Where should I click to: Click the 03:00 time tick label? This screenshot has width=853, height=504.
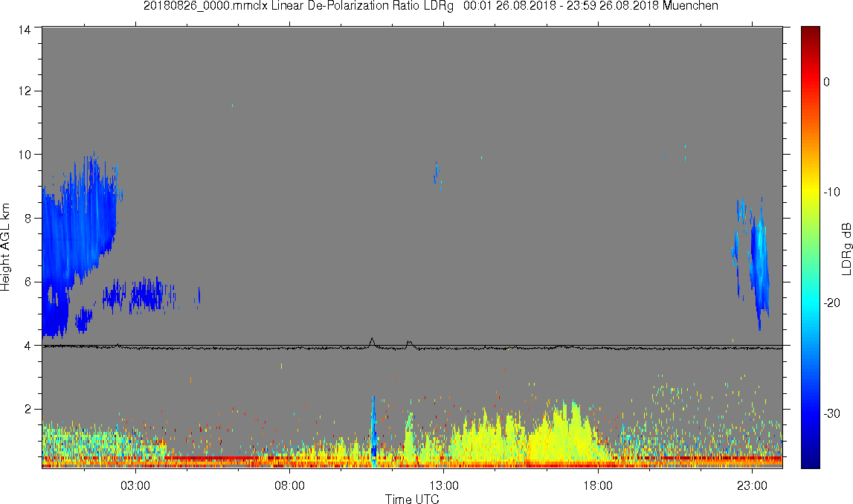tap(135, 485)
